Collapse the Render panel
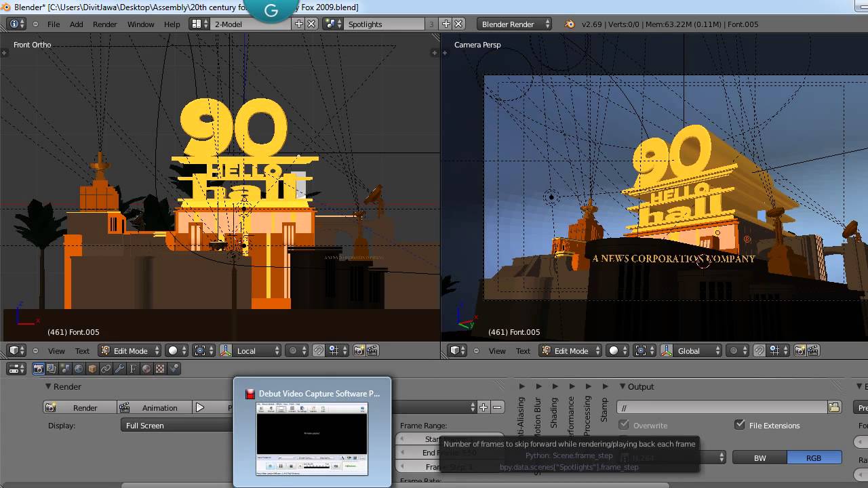Screen dimensions: 868x488 pyautogui.click(x=48, y=386)
